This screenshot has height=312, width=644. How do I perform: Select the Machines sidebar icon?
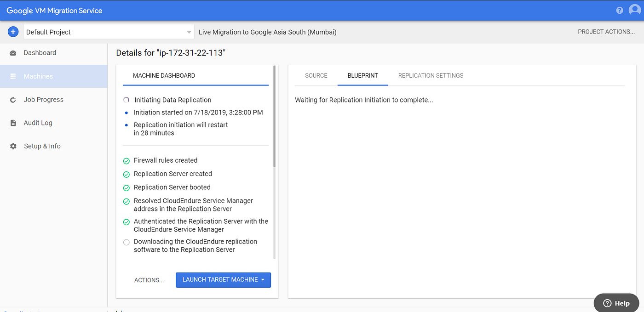point(13,76)
